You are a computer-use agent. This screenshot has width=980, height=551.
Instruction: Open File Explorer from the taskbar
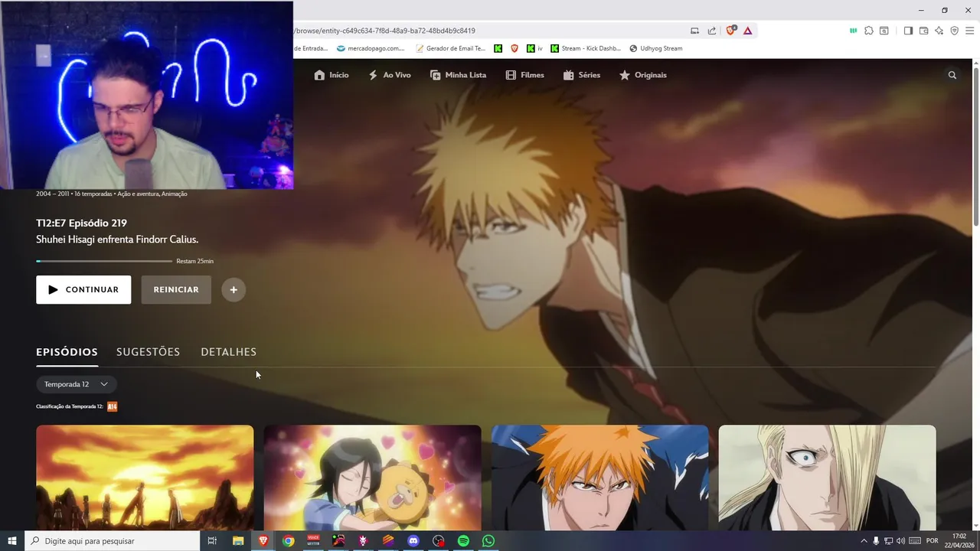(238, 541)
